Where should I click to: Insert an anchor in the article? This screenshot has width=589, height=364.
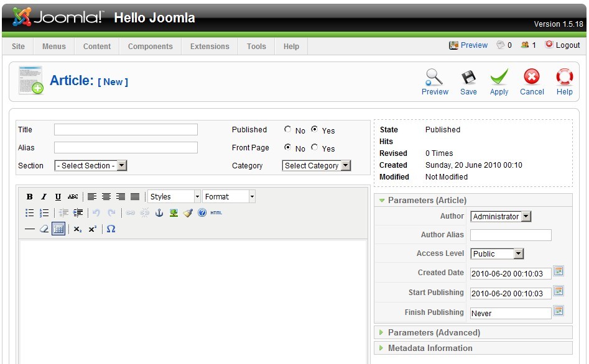click(x=159, y=213)
